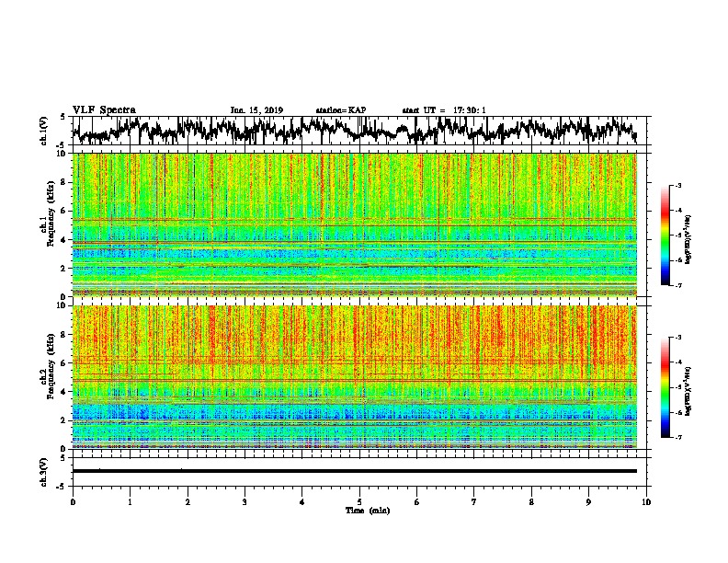
Task: Click the ch.1 colorbar log(PSD) unit label
Action: click(688, 239)
